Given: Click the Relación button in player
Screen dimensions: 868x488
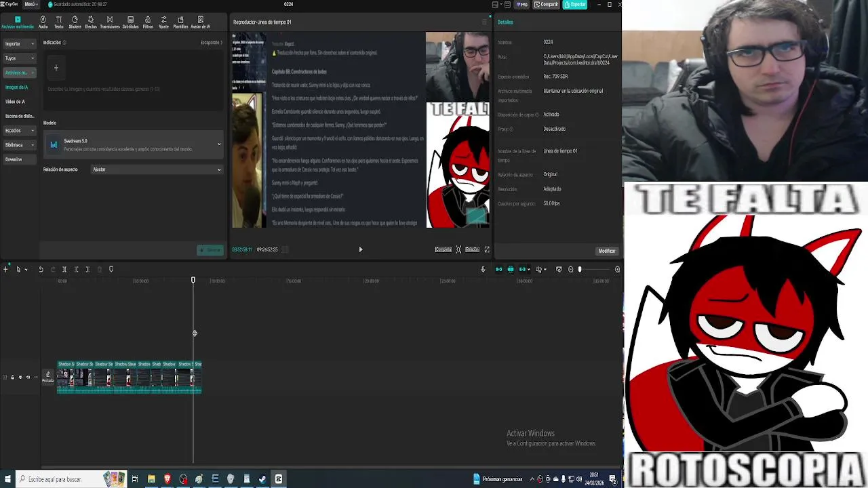Looking at the screenshot, I should click(473, 249).
